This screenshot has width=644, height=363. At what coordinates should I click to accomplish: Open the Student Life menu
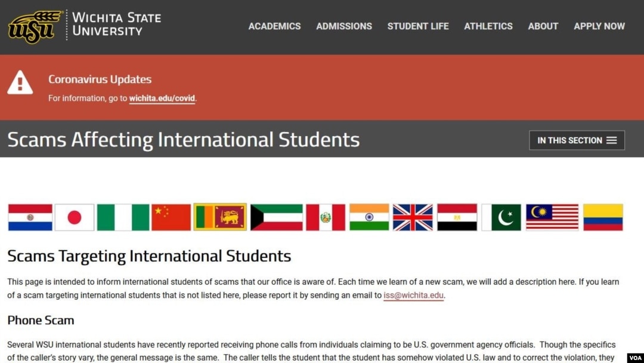418,26
